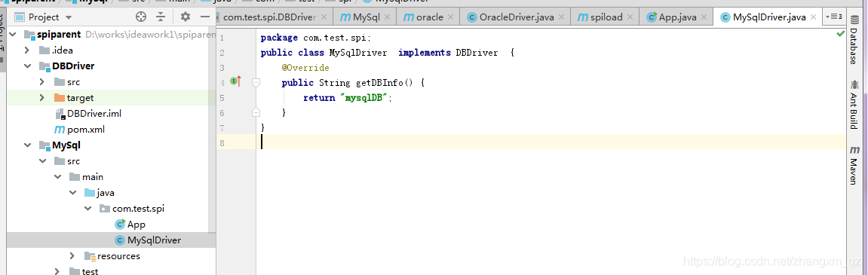Screen dimensions: 868x275
Task: Expand the target folder
Action: tap(42, 98)
